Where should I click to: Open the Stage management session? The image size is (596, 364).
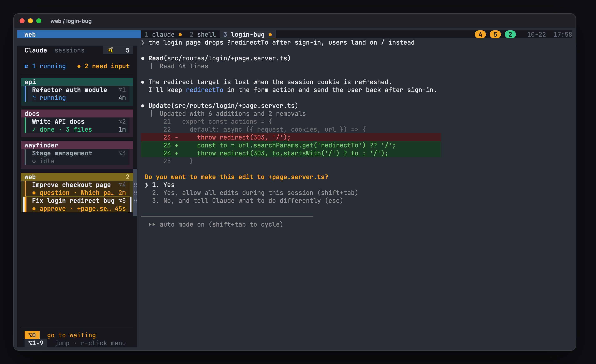click(77, 157)
